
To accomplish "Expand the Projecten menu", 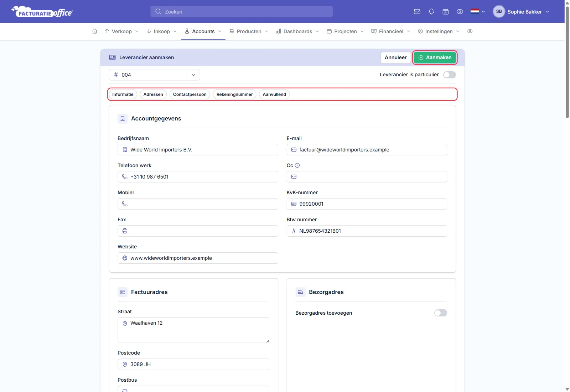I will (x=345, y=31).
